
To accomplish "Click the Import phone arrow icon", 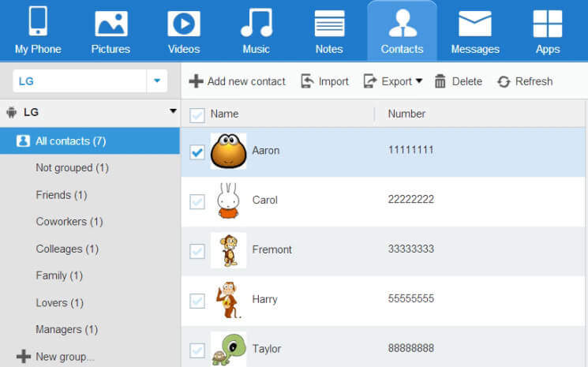I will pyautogui.click(x=307, y=81).
